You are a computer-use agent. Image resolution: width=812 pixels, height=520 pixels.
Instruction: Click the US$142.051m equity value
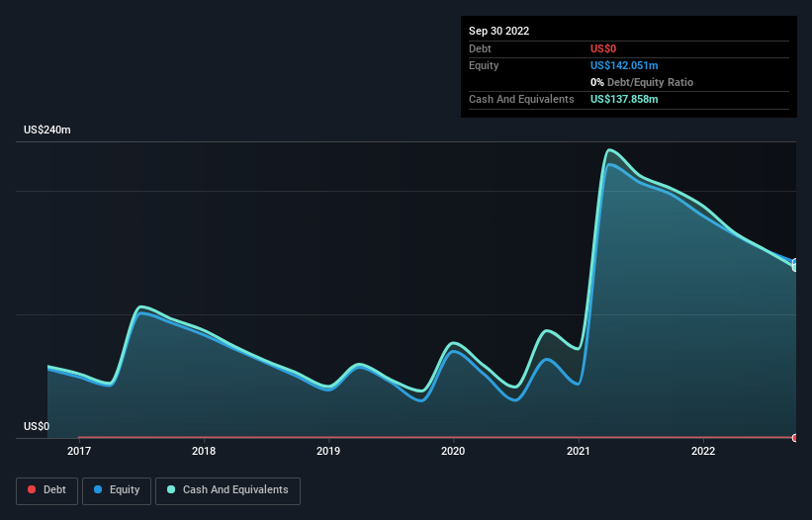pyautogui.click(x=624, y=65)
